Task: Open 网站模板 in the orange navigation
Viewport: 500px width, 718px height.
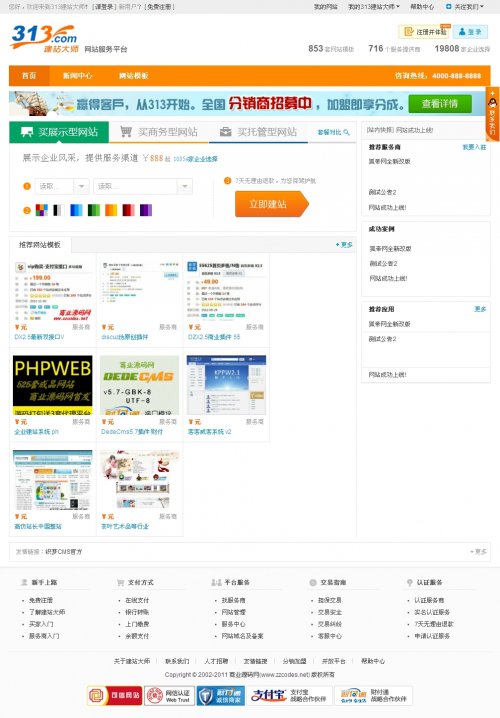Action: (x=134, y=76)
